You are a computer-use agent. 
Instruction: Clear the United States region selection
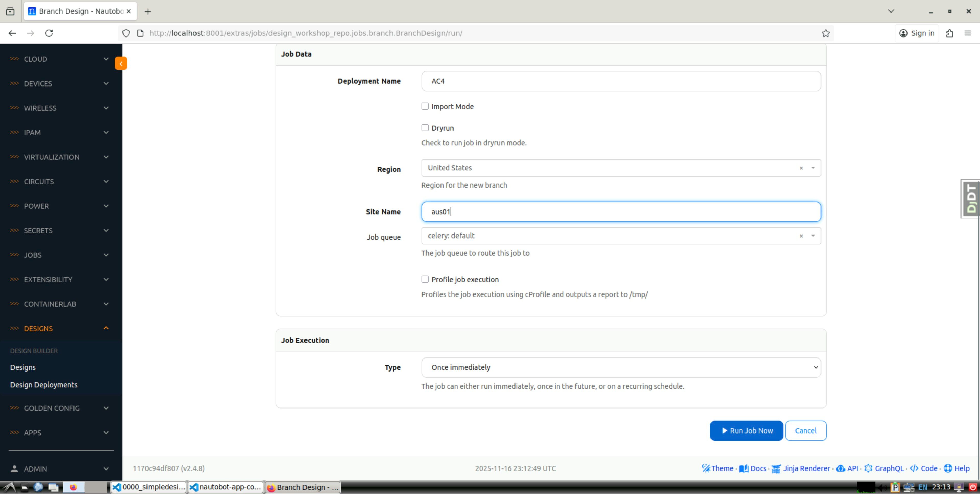coord(801,168)
